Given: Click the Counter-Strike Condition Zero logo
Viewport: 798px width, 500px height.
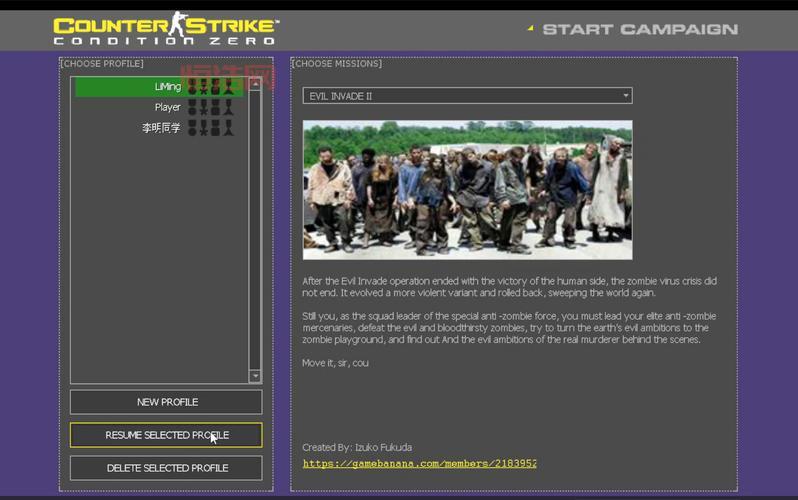Looking at the screenshot, I should point(166,29).
